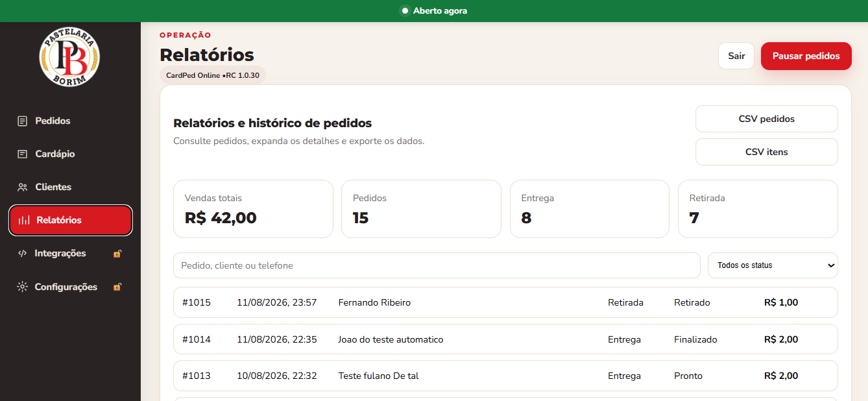Image resolution: width=868 pixels, height=401 pixels.
Task: Open the Cardápio sidebar menu item
Action: (70, 154)
